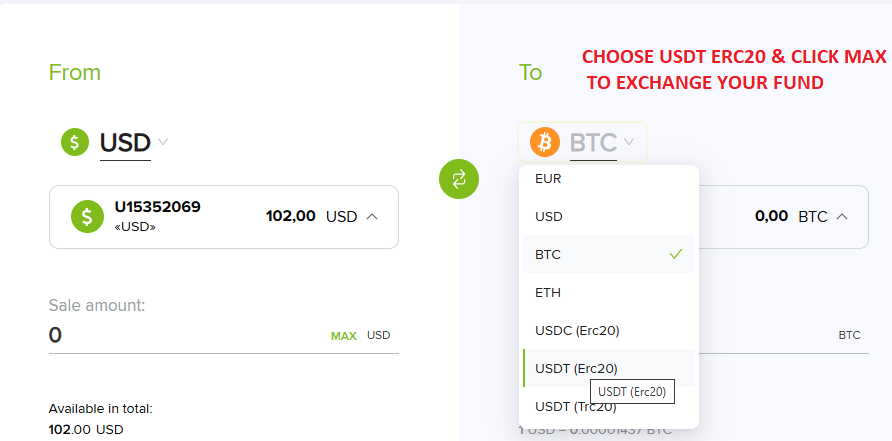This screenshot has height=441, width=892.
Task: Click the green swap currencies icon
Action: click(459, 179)
